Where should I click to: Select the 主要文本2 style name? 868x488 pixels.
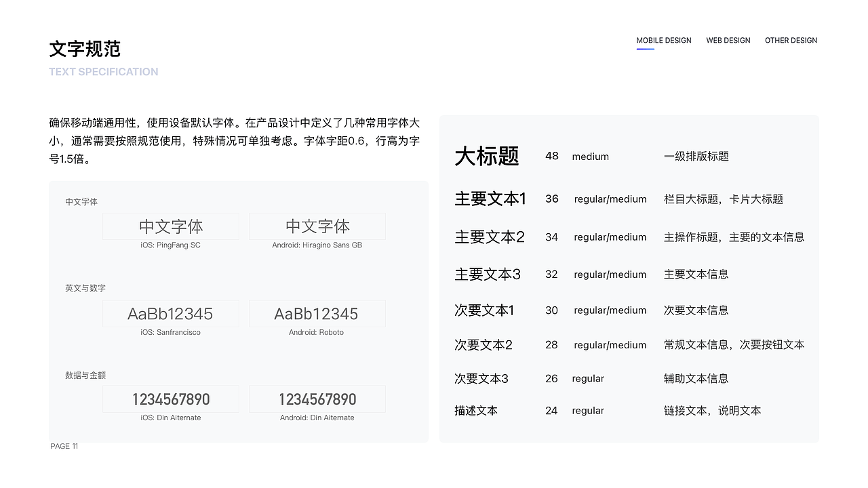coord(490,237)
